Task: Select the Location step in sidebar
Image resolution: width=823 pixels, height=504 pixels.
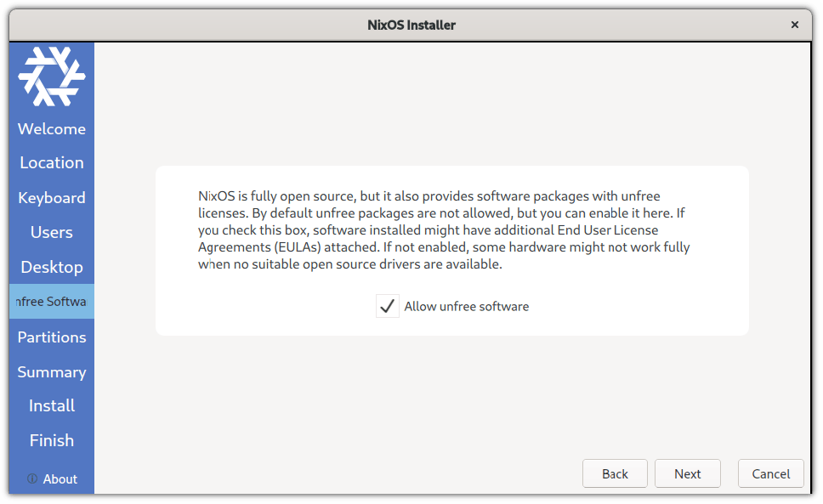Action: click(52, 162)
